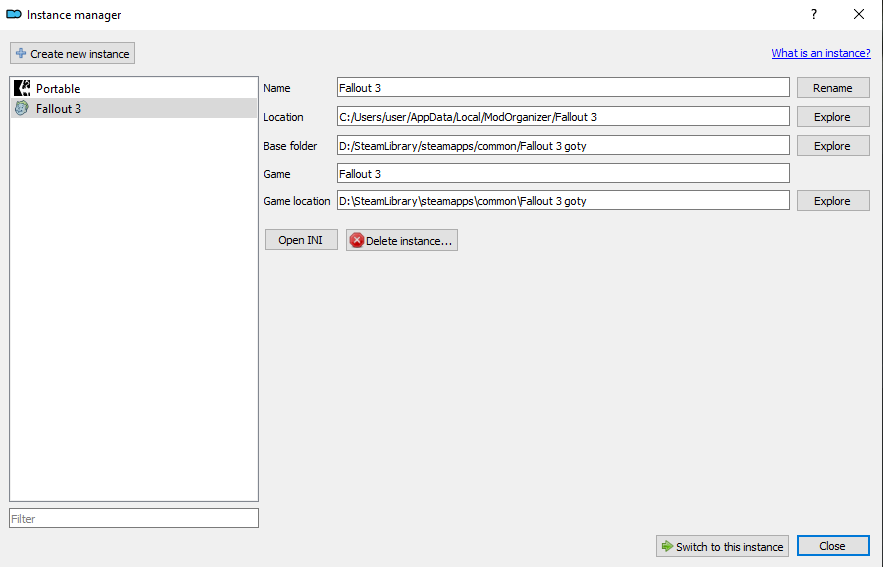Click the Close button at bottom right
The width and height of the screenshot is (883, 567).
[833, 546]
